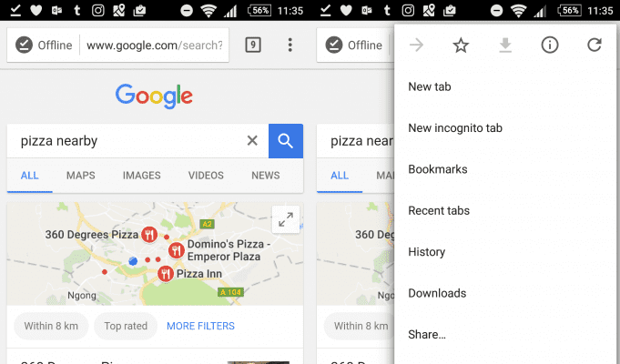Open the MORE FILTERS link
Screen dimensions: 620x364
(200, 326)
